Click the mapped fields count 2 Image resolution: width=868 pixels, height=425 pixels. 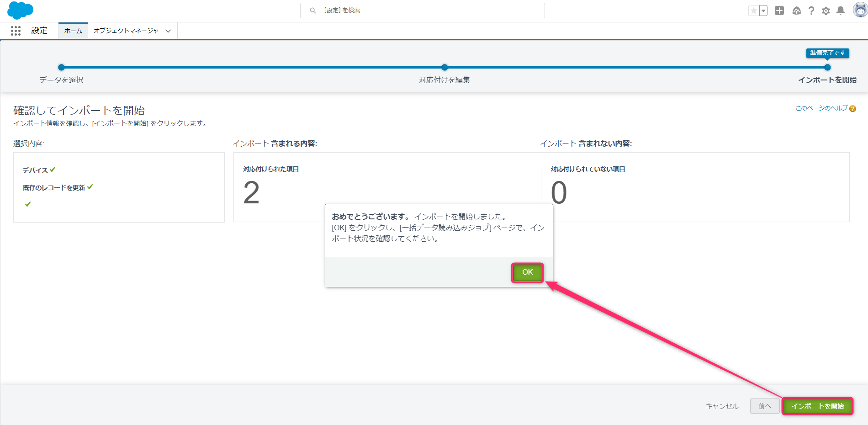(251, 192)
